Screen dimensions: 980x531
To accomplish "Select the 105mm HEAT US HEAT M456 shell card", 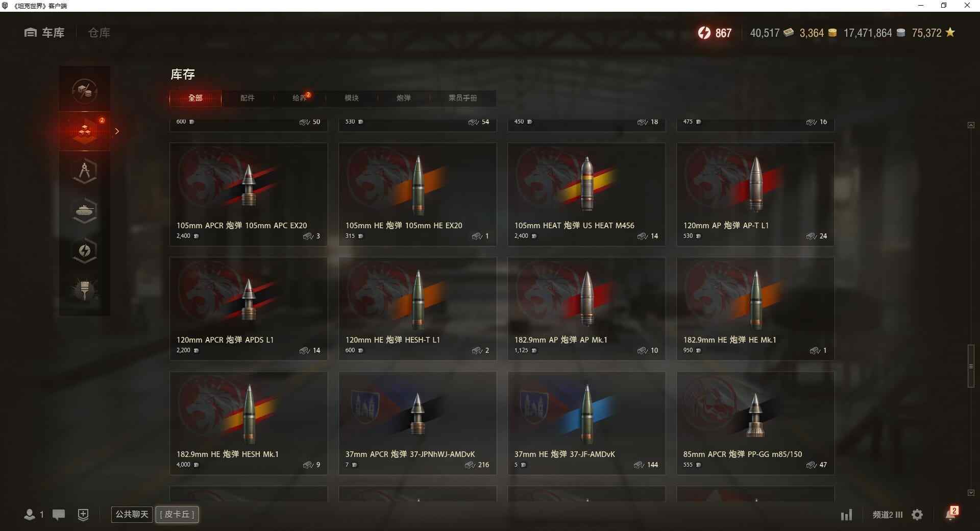I will pos(586,194).
